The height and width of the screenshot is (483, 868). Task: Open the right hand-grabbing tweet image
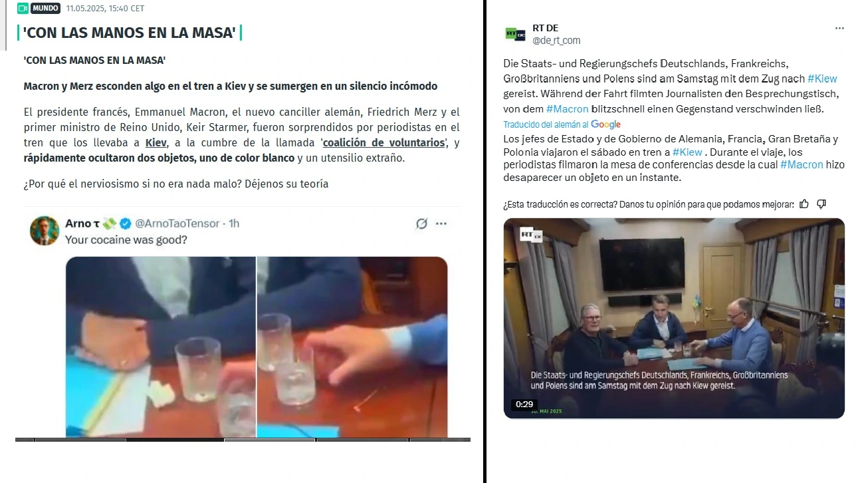coord(352,347)
